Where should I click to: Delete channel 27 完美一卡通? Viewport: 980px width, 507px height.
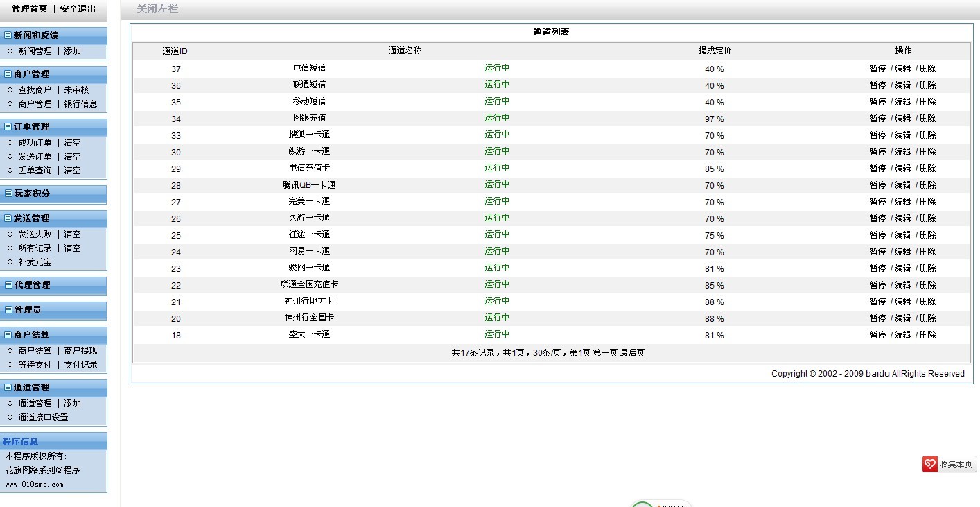point(927,202)
